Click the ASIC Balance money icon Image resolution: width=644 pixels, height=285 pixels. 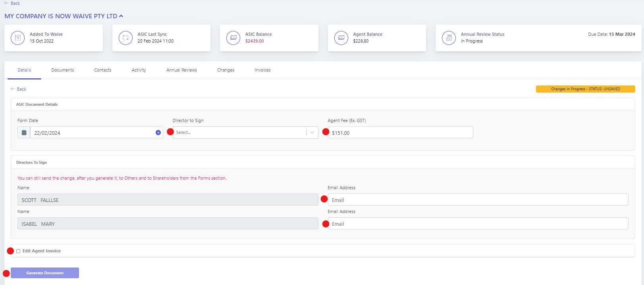click(233, 38)
